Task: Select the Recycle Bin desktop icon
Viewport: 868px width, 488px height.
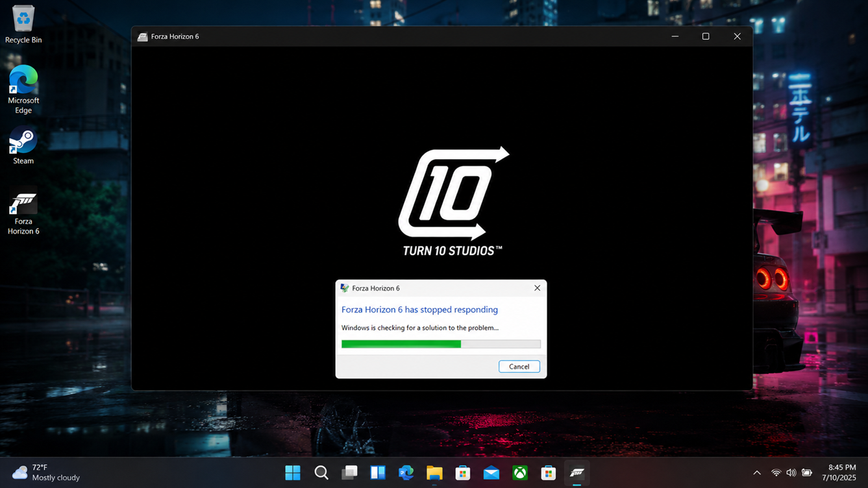Action: tap(23, 25)
